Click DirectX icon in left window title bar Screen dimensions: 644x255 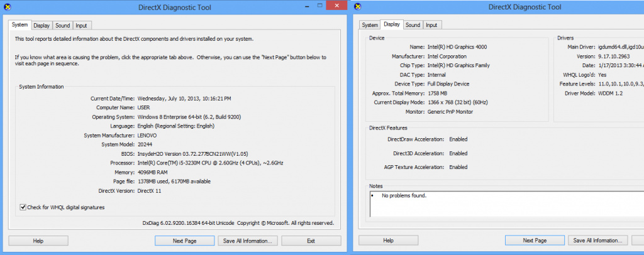[x=7, y=6]
